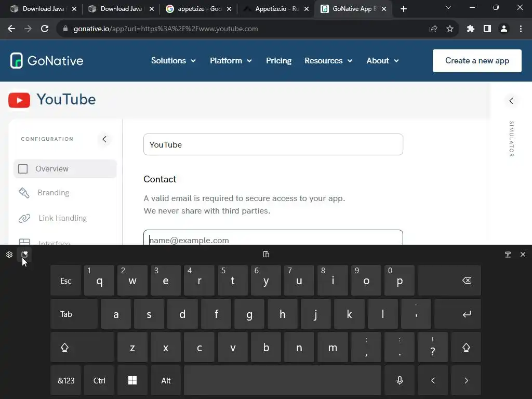Open the tab search dropdown

(448, 7)
